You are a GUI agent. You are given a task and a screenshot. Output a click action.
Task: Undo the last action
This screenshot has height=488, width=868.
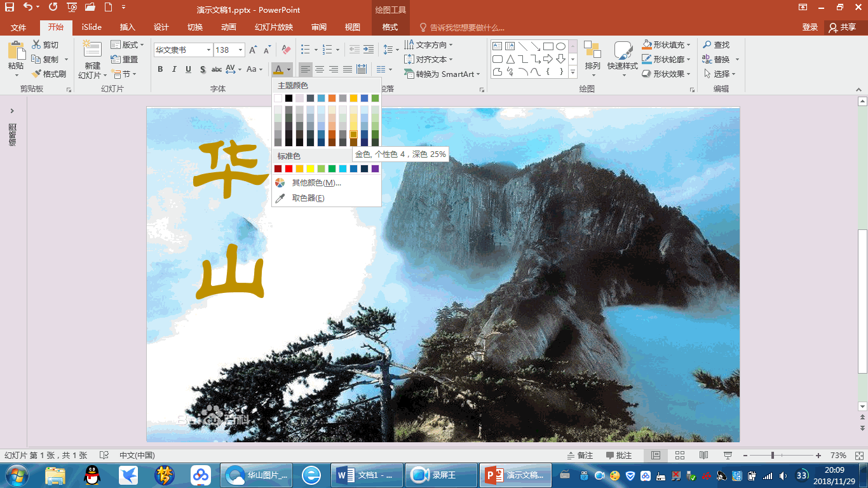[27, 8]
